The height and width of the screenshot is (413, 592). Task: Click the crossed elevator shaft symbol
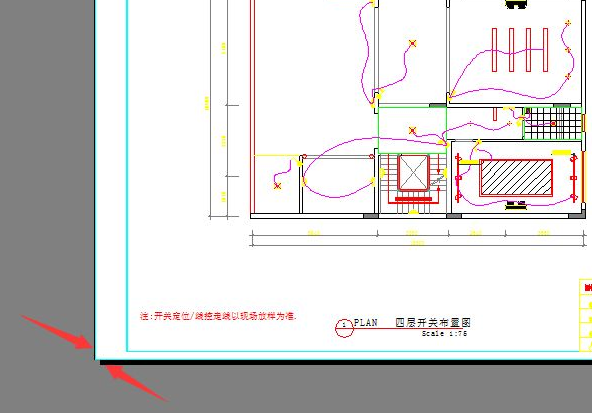pos(413,173)
